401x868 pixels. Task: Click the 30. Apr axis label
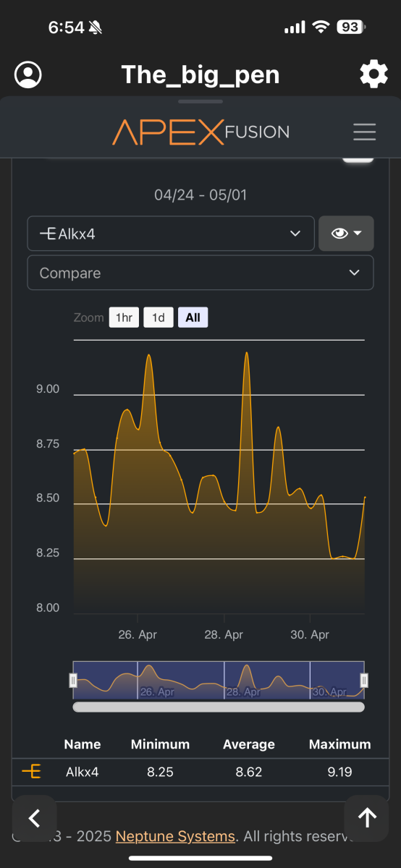tap(310, 634)
